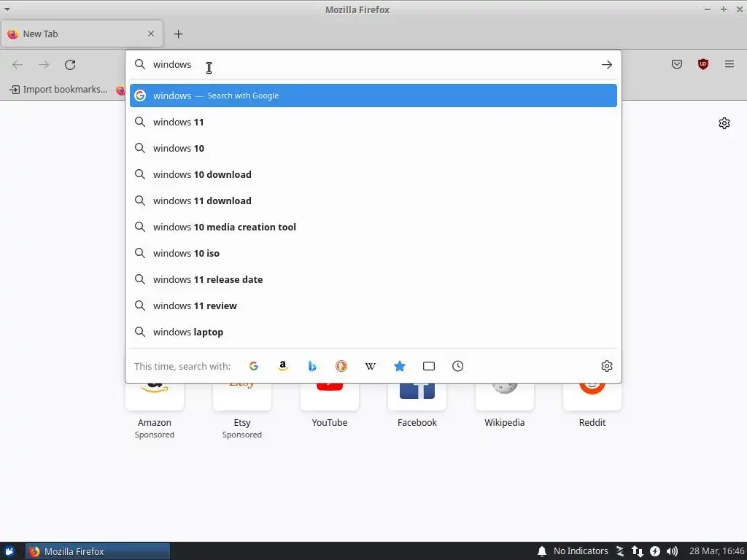Click the forward navigation arrow
The width and height of the screenshot is (747, 560).
point(44,64)
